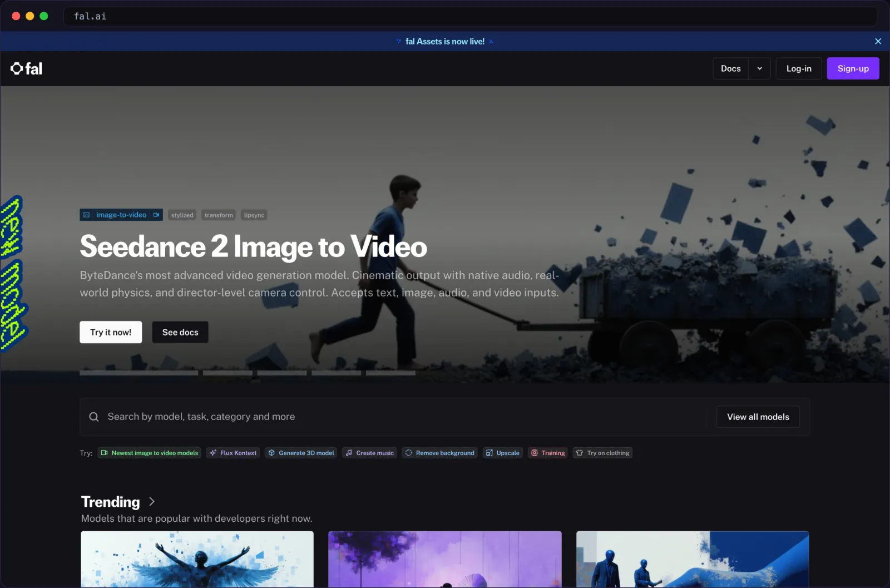Click View all models button
The image size is (890, 588).
tap(758, 417)
